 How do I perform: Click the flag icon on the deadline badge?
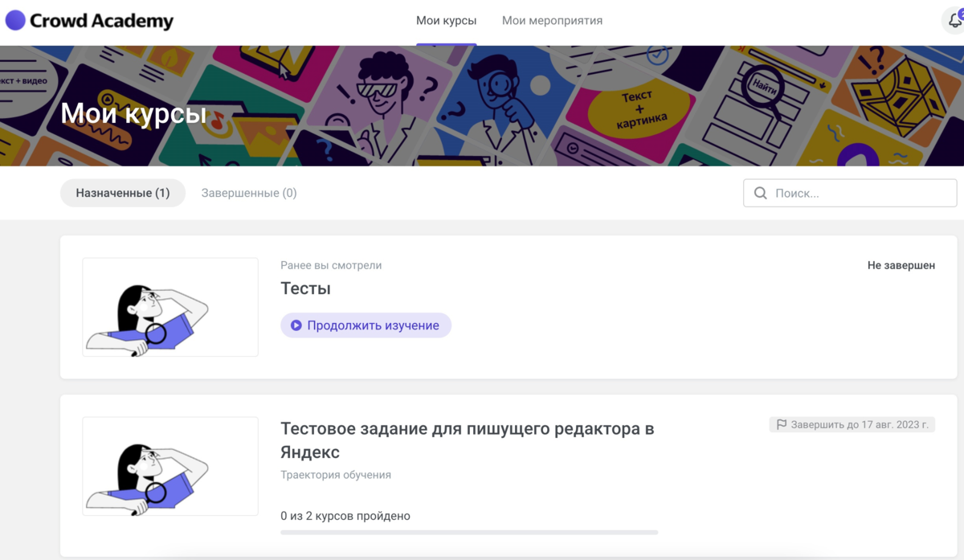[x=781, y=424]
